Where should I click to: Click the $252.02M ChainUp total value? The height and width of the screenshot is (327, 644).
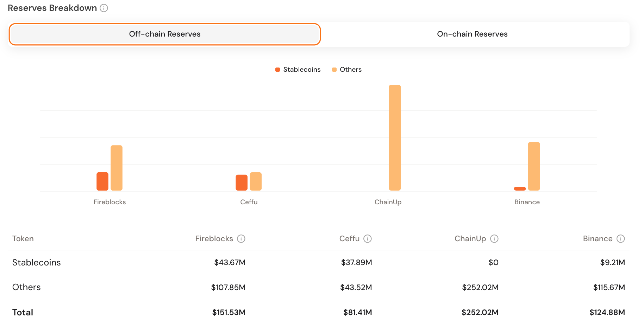click(480, 312)
